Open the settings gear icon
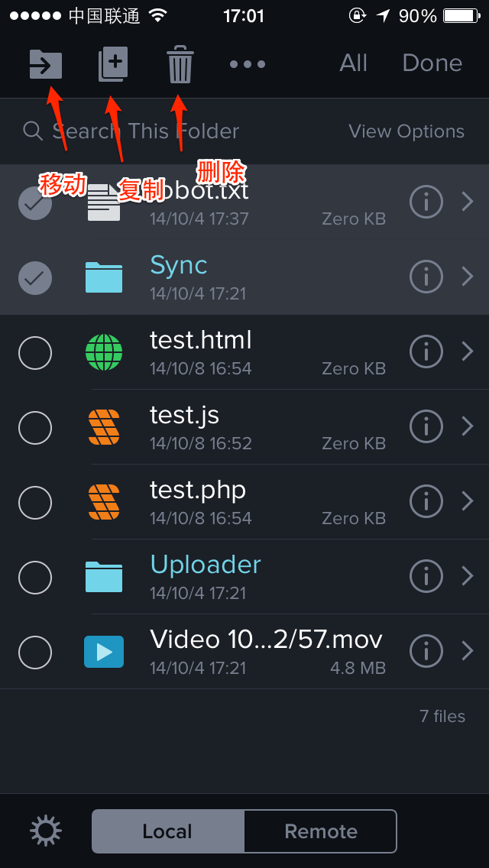The width and height of the screenshot is (489, 868). click(x=46, y=831)
